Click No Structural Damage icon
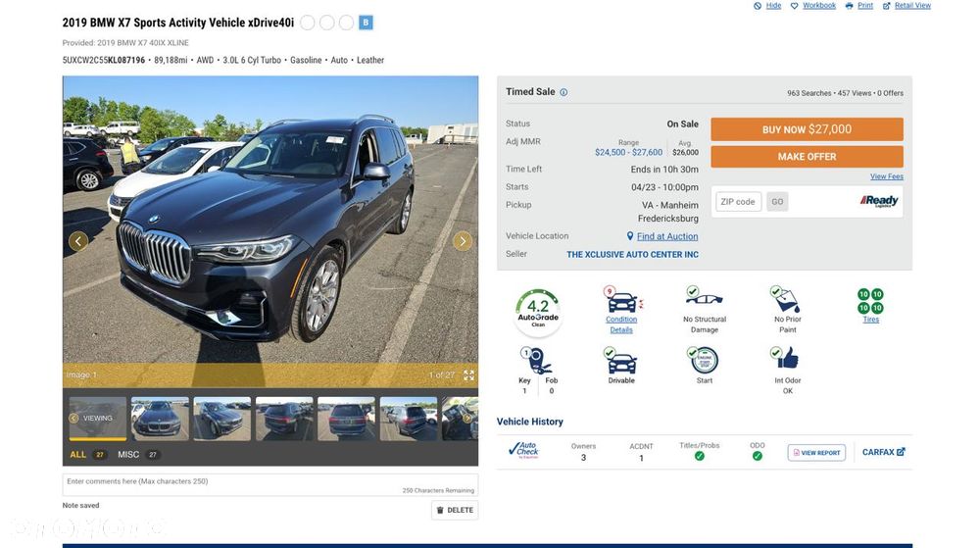The width and height of the screenshot is (980, 548). pyautogui.click(x=704, y=297)
